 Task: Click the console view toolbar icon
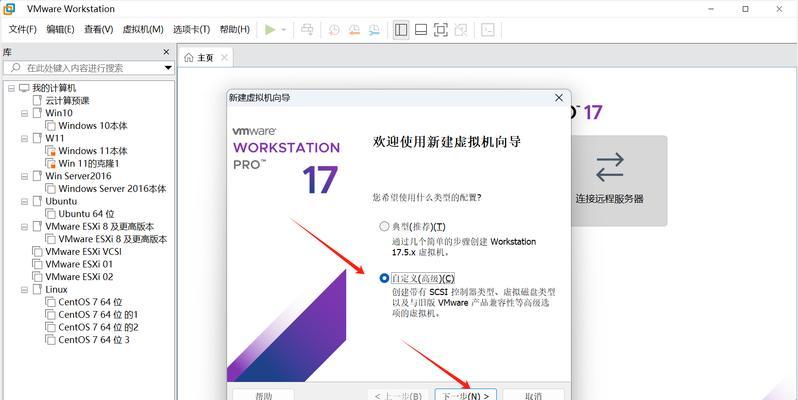[488, 30]
